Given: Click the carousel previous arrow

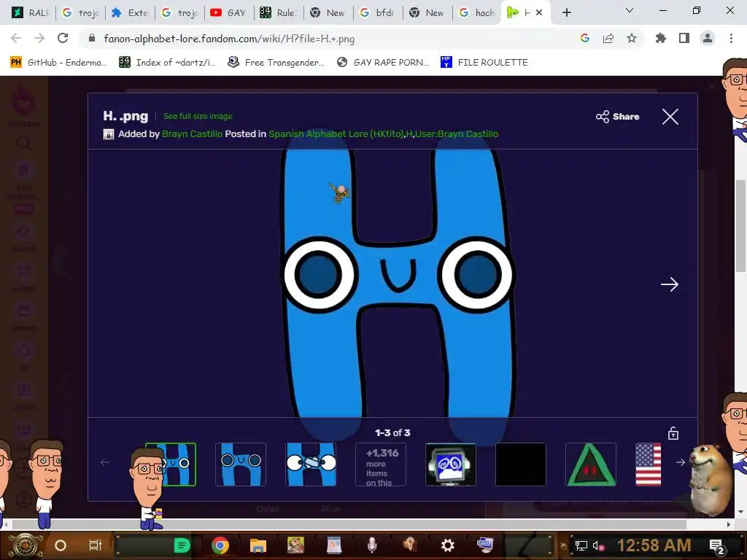Looking at the screenshot, I should click(105, 462).
